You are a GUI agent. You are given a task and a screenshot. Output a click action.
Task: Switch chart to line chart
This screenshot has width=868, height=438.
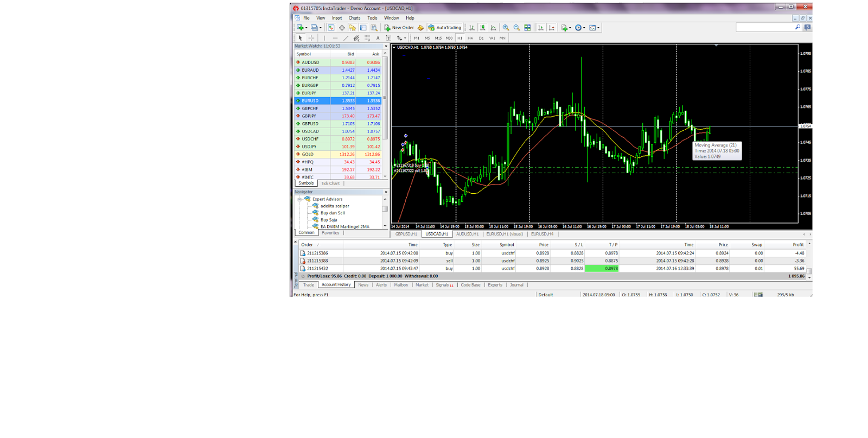493,28
